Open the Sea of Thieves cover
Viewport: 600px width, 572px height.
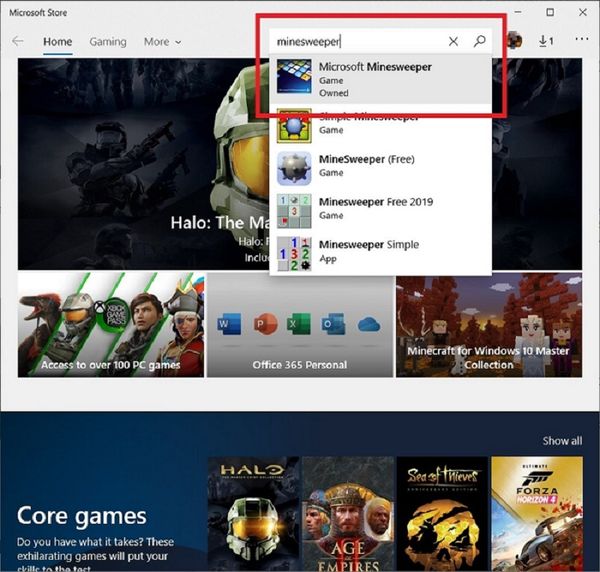(441, 514)
